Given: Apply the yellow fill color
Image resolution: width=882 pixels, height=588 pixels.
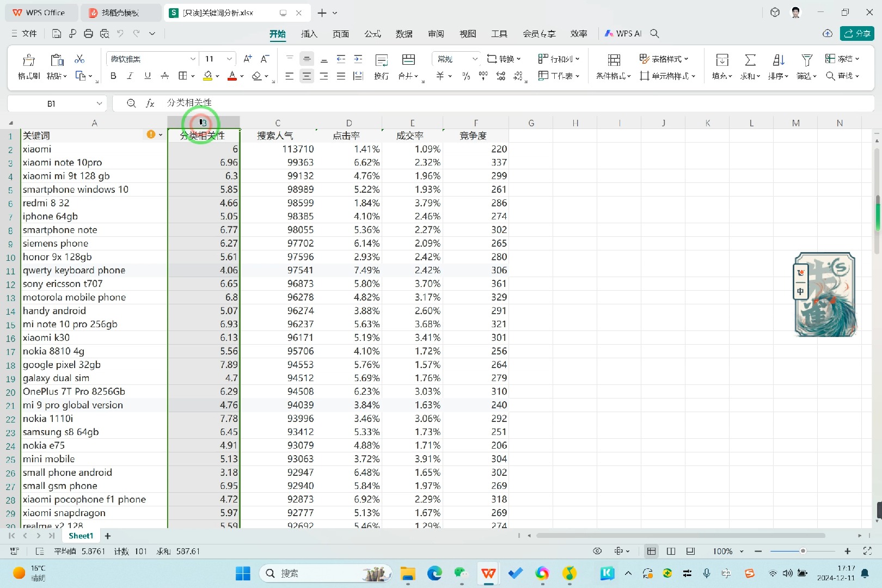Looking at the screenshot, I should click(207, 76).
